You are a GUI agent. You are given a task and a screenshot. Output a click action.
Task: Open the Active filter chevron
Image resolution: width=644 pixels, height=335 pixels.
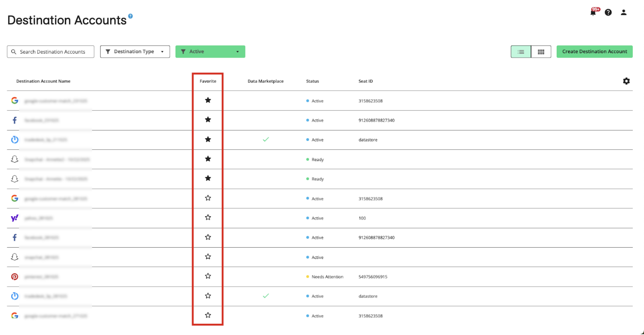point(237,52)
